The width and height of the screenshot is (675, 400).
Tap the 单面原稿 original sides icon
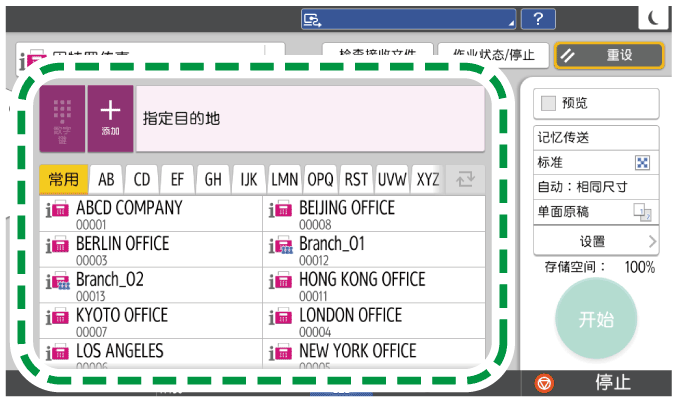pyautogui.click(x=642, y=211)
